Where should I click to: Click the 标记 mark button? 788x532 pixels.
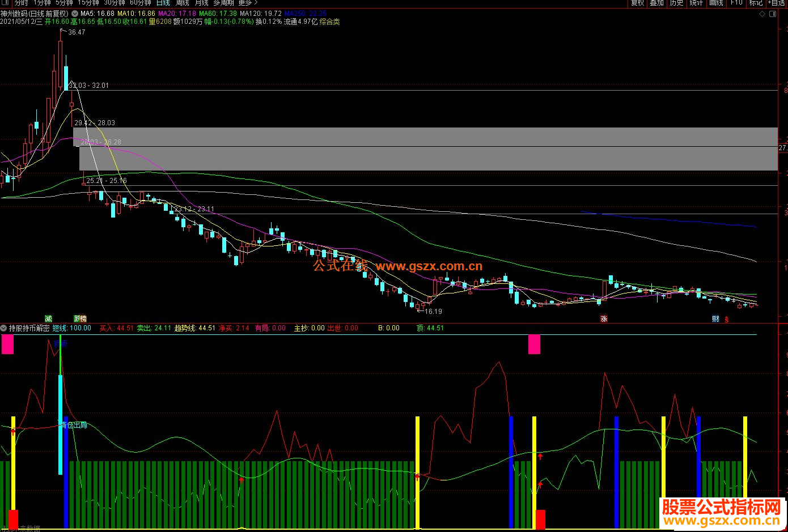[x=756, y=3]
